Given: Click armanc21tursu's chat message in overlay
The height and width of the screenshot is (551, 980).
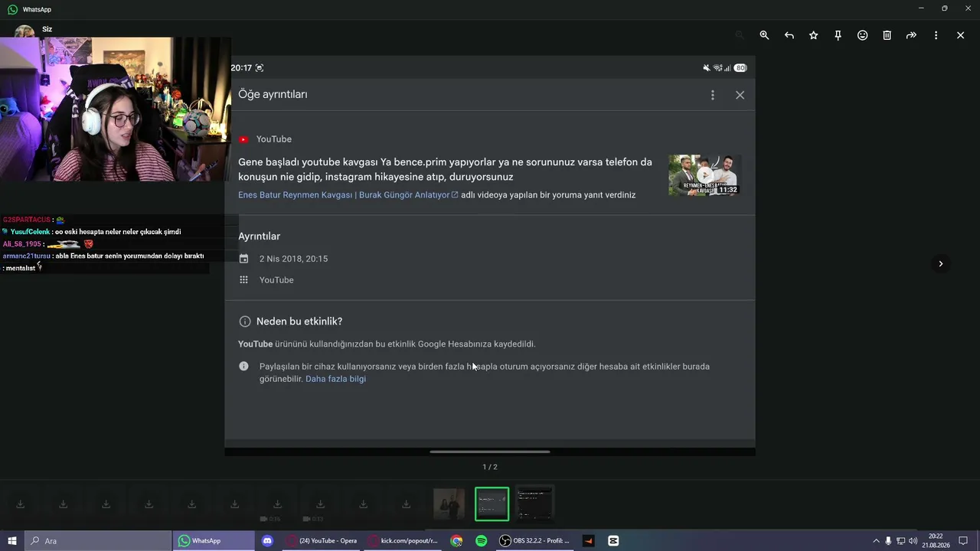Looking at the screenshot, I should 103,256.
